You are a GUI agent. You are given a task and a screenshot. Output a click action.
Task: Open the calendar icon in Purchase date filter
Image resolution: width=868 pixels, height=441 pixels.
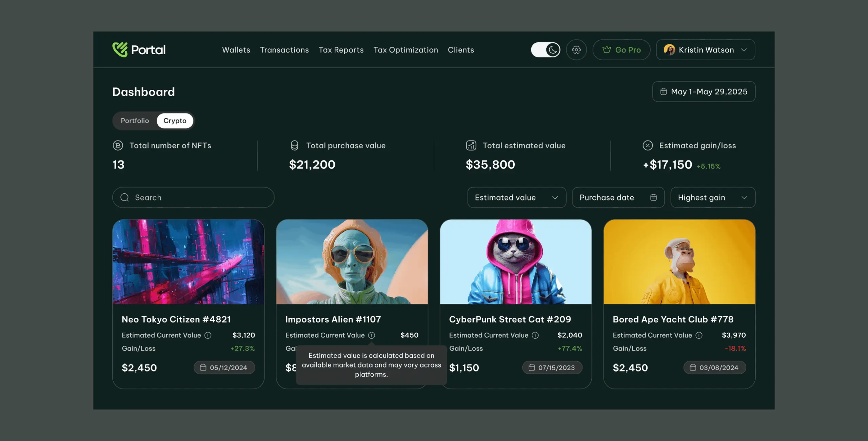coord(654,197)
